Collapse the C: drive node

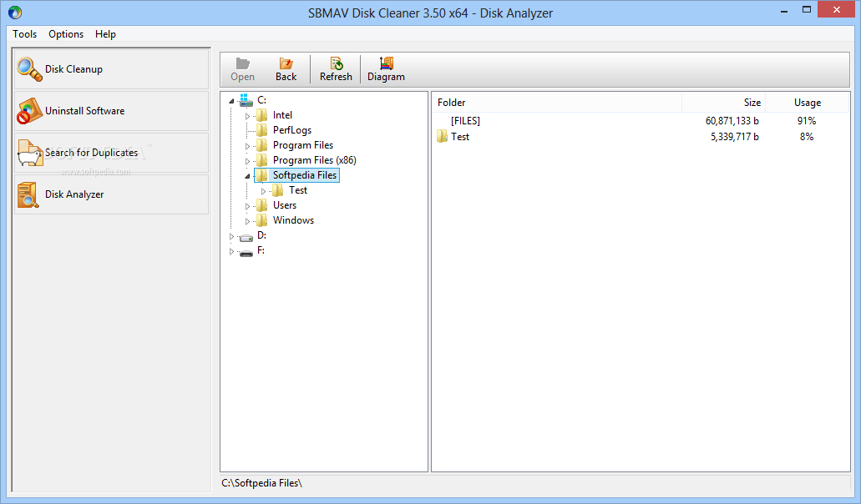click(231, 101)
